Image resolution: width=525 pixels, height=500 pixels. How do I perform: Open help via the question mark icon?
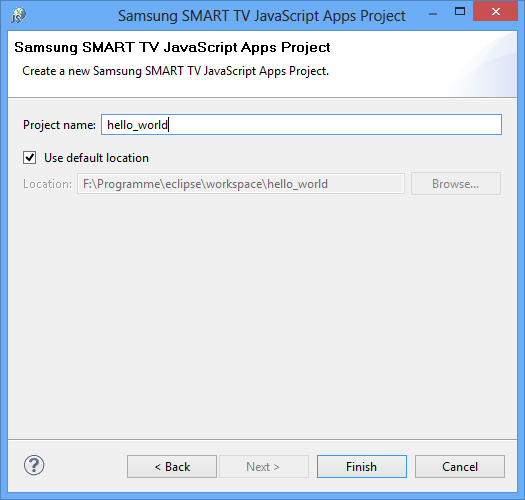click(x=34, y=465)
